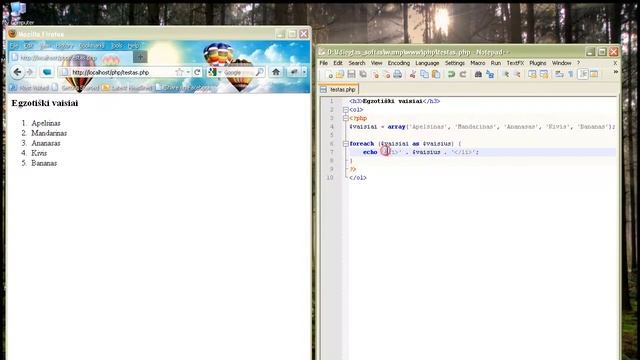Click the Print icon in Notepad++ toolbar
The height and width of the screenshot is (360, 640).
[x=397, y=74]
